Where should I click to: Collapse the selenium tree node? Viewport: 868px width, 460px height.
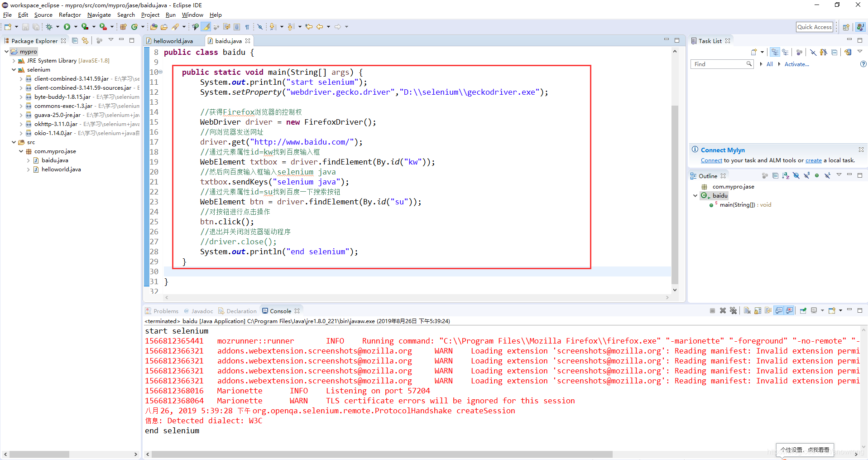14,70
